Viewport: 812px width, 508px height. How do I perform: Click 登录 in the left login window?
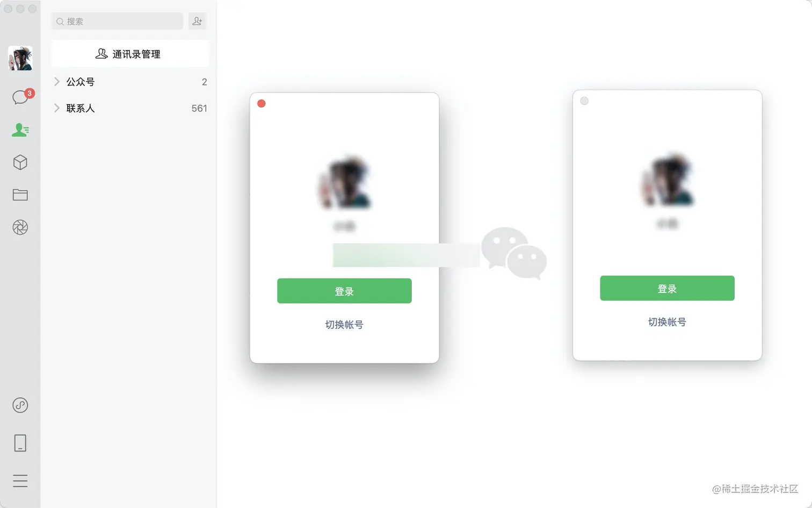pos(344,291)
